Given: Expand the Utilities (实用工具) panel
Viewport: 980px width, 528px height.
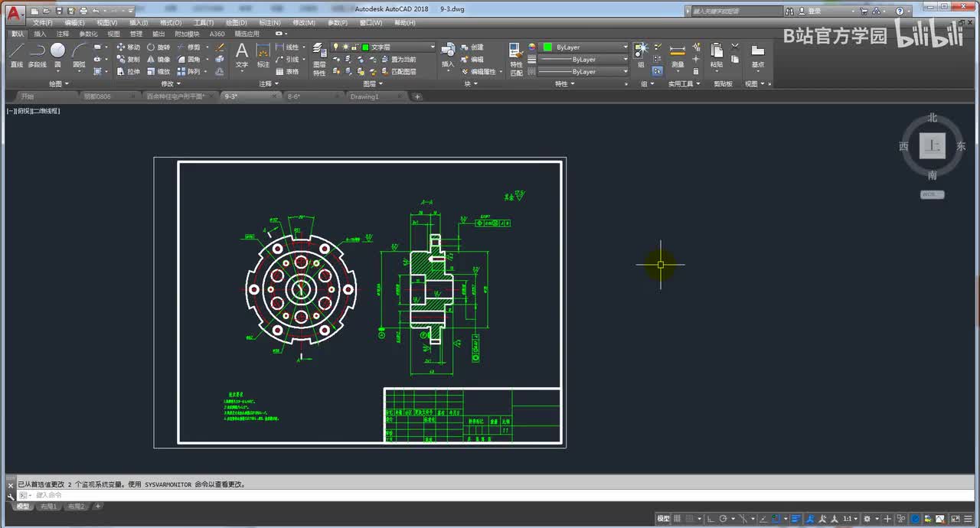Looking at the screenshot, I should point(684,84).
